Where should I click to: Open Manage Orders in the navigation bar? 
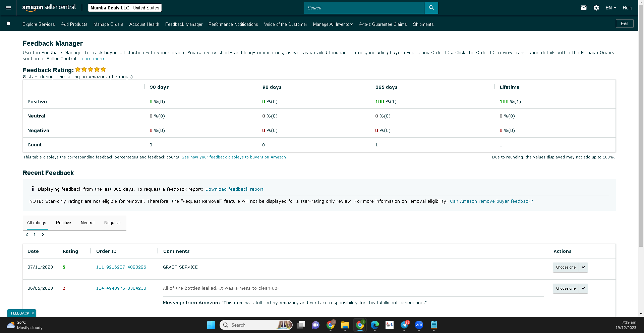point(108,24)
